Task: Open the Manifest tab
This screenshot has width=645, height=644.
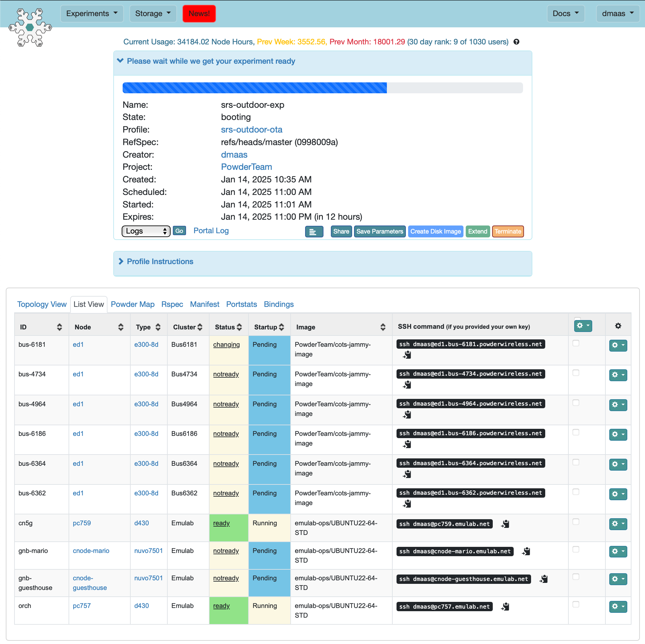Action: click(204, 304)
